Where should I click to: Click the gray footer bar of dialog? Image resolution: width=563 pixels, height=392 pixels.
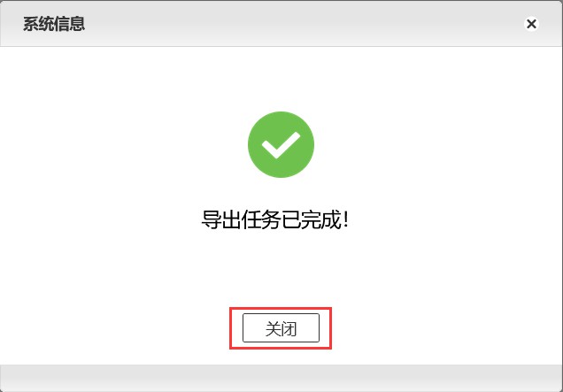pos(281,379)
